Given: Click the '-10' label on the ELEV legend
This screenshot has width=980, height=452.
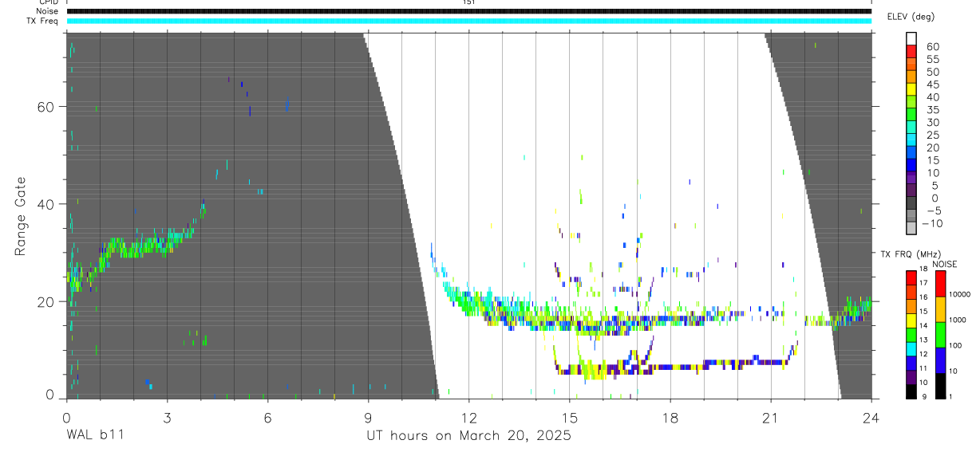Looking at the screenshot, I should pyautogui.click(x=933, y=224).
